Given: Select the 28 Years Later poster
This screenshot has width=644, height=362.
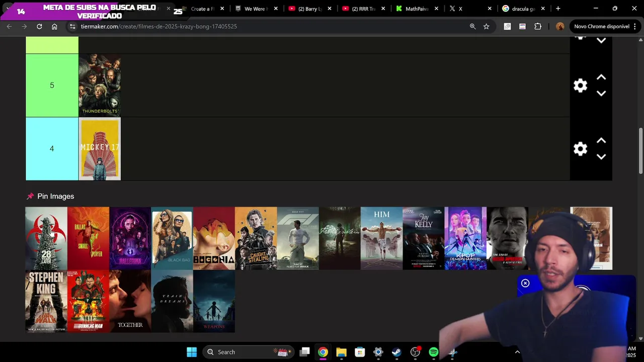Looking at the screenshot, I should pyautogui.click(x=46, y=238).
